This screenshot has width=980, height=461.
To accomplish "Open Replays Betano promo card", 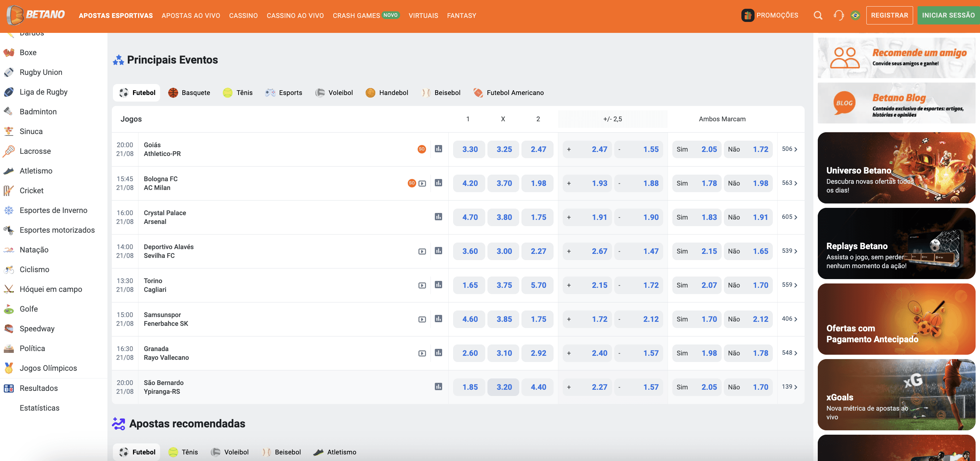I will [x=896, y=243].
